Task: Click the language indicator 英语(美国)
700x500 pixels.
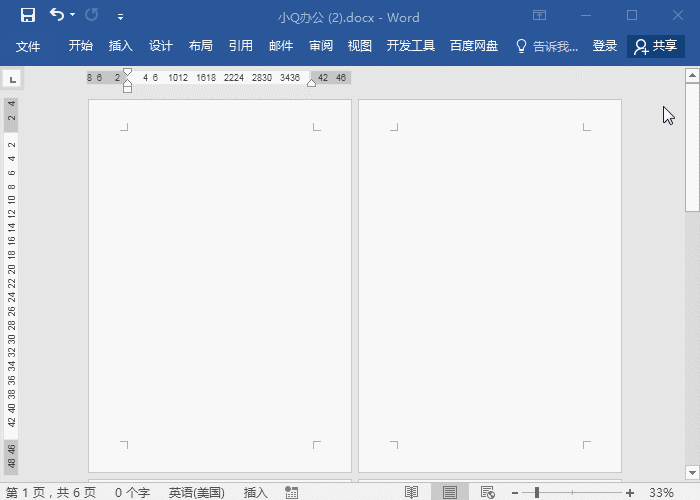Action: tap(196, 492)
